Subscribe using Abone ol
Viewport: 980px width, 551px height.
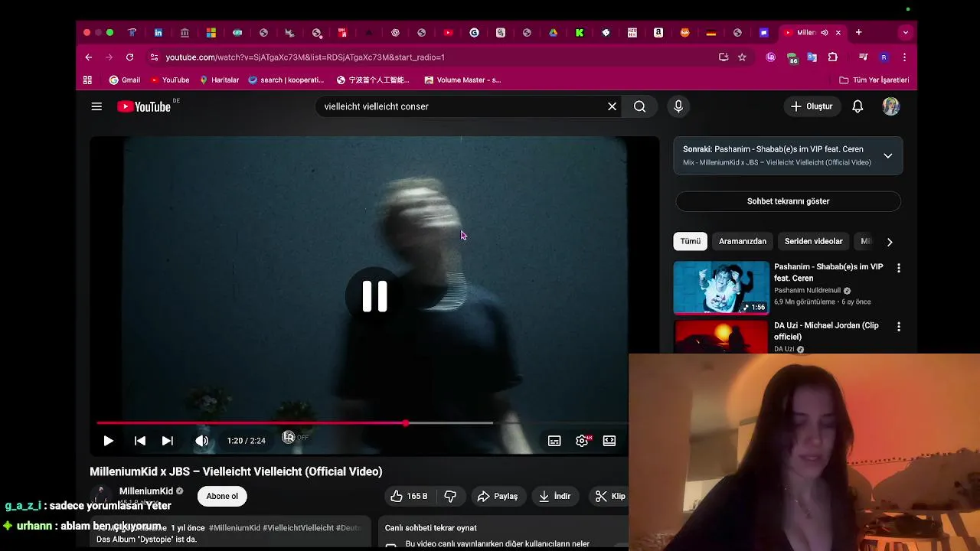pyautogui.click(x=222, y=496)
